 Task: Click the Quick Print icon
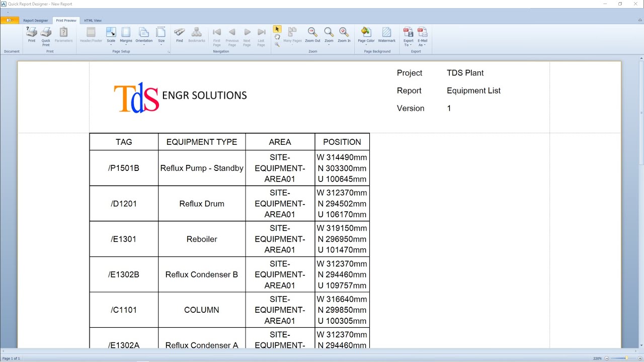click(x=46, y=36)
